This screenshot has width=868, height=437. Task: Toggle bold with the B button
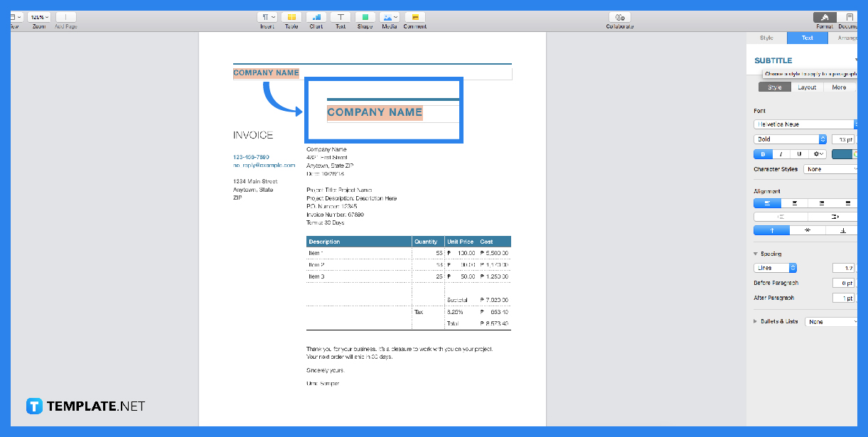coord(762,153)
